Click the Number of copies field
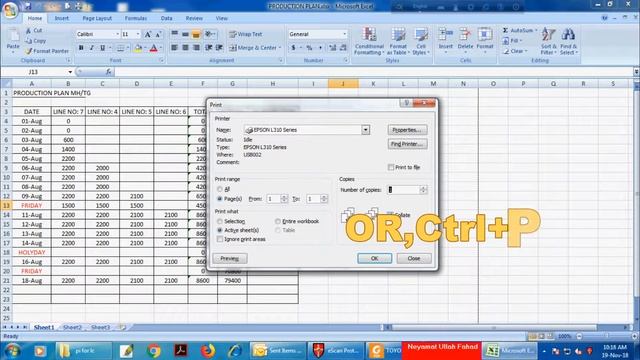The width and height of the screenshot is (640, 360). [403, 190]
